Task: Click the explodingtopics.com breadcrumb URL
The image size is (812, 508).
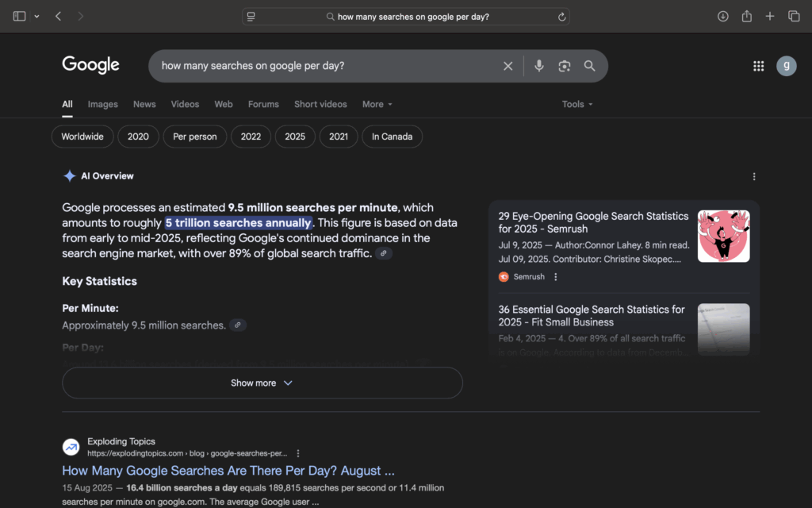Action: point(187,453)
